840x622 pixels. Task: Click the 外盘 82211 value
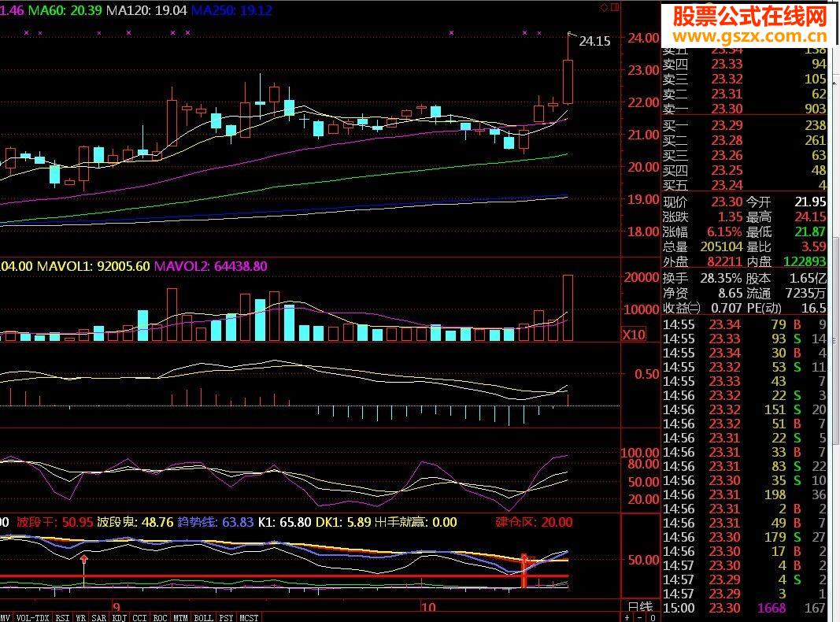pyautogui.click(x=724, y=261)
